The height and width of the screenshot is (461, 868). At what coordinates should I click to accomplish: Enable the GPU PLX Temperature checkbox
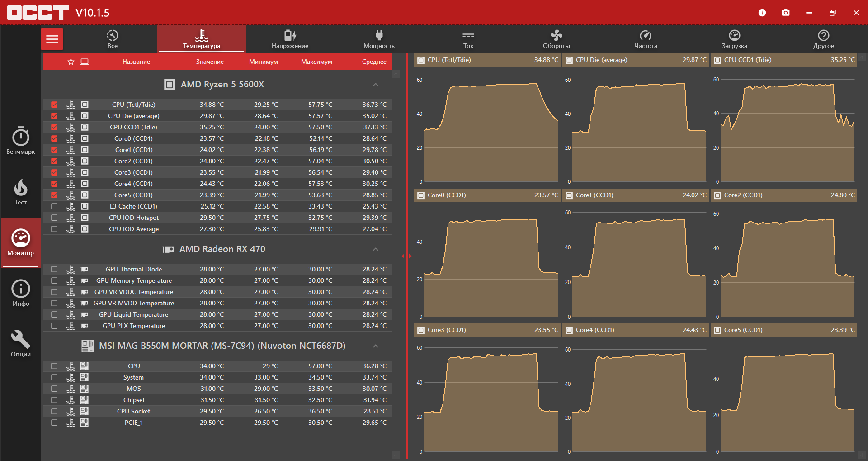click(54, 326)
